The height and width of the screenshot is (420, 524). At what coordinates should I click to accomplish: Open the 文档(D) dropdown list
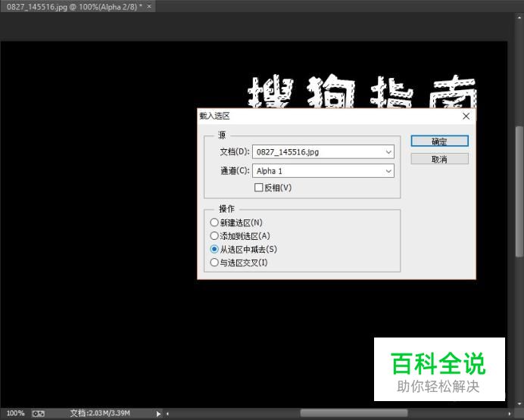323,152
